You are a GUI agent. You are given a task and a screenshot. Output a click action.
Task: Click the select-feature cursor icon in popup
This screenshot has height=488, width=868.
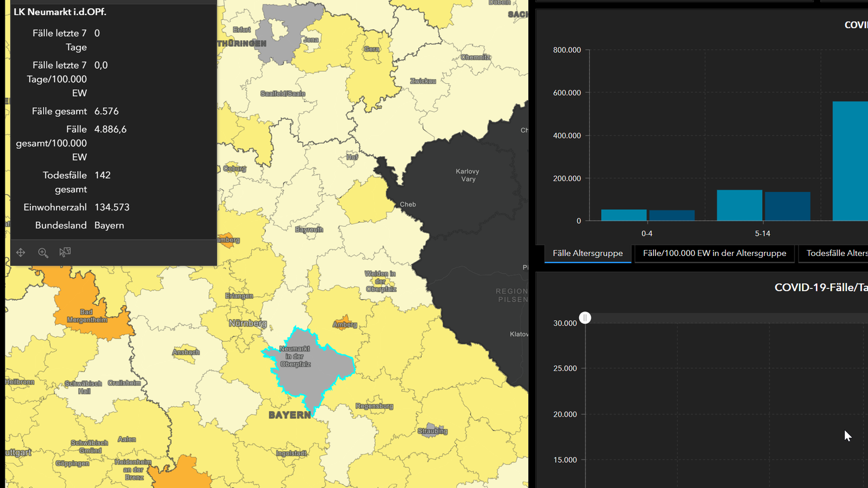pyautogui.click(x=65, y=252)
